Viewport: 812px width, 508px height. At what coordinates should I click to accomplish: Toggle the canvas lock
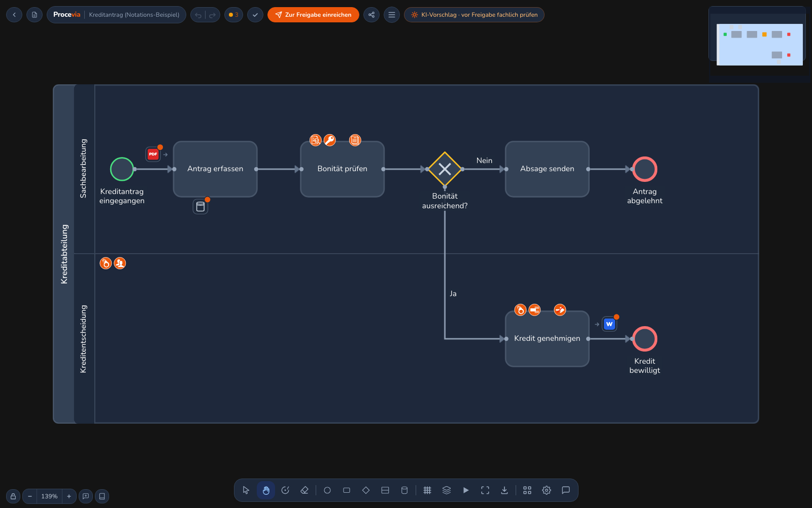tap(13, 496)
